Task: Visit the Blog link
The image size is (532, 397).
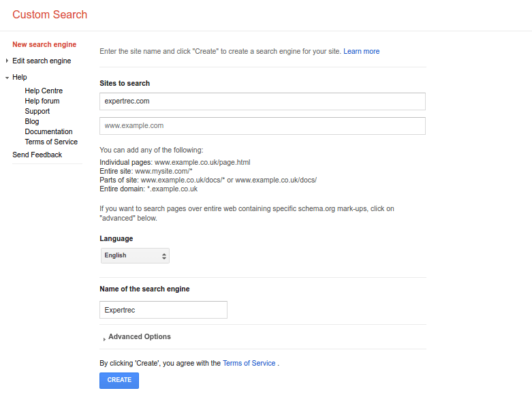Action: (32, 121)
